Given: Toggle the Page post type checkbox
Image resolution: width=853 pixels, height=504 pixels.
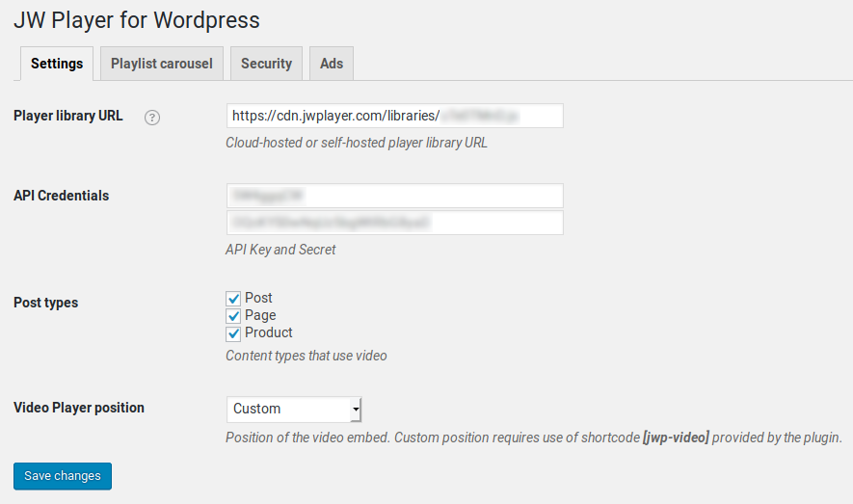Looking at the screenshot, I should point(233,316).
